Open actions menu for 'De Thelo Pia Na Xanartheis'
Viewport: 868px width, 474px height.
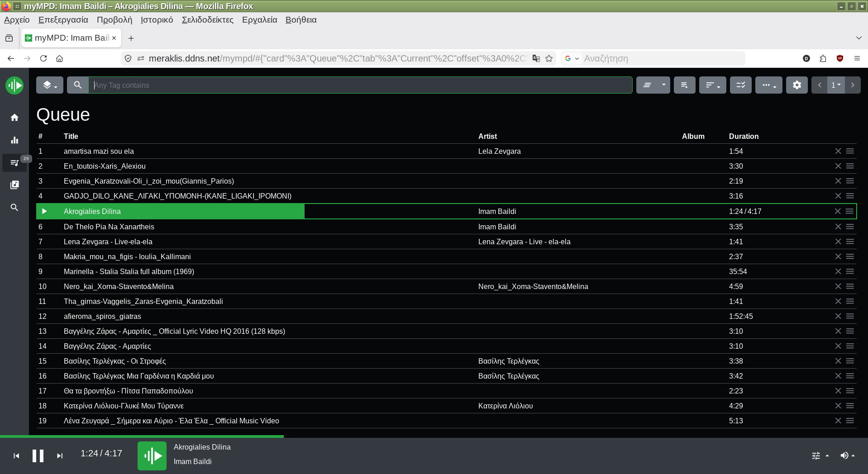(x=850, y=227)
